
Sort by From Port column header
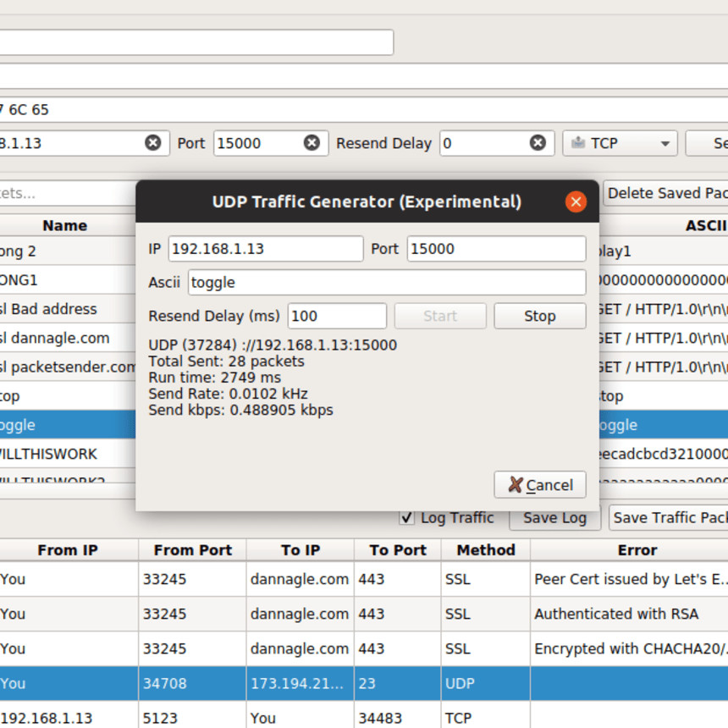pyautogui.click(x=193, y=550)
